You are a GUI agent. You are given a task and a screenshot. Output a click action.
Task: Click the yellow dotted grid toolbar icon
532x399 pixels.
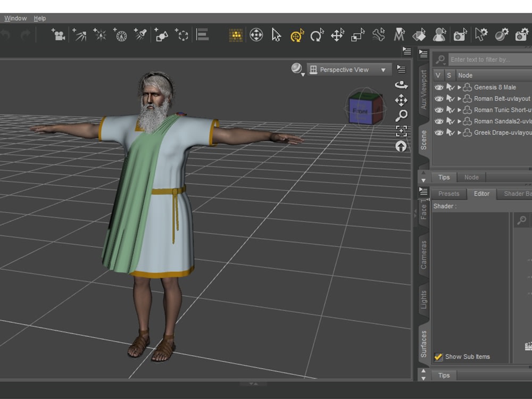pyautogui.click(x=236, y=35)
